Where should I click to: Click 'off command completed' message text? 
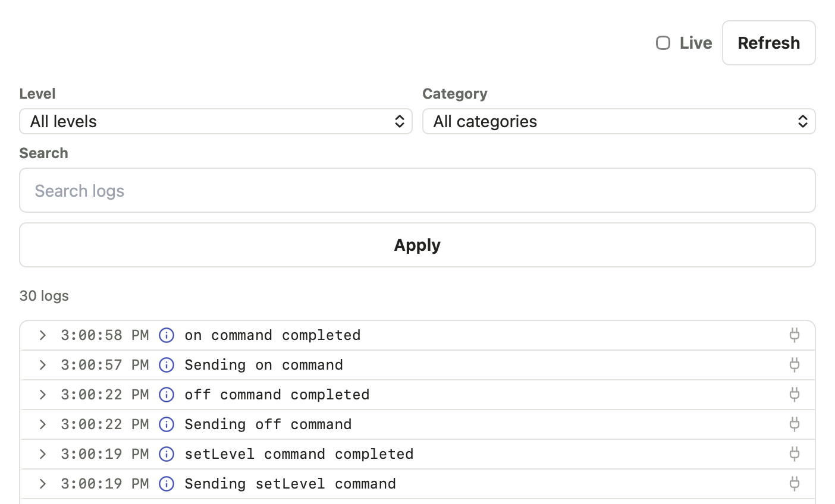pyautogui.click(x=277, y=395)
